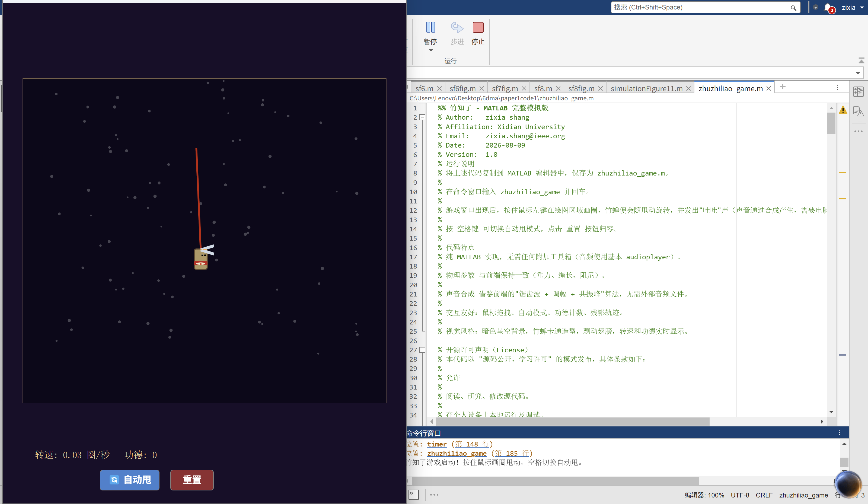Open the 第 148 行 link
Viewport: 868px width, 504px height.
472,444
